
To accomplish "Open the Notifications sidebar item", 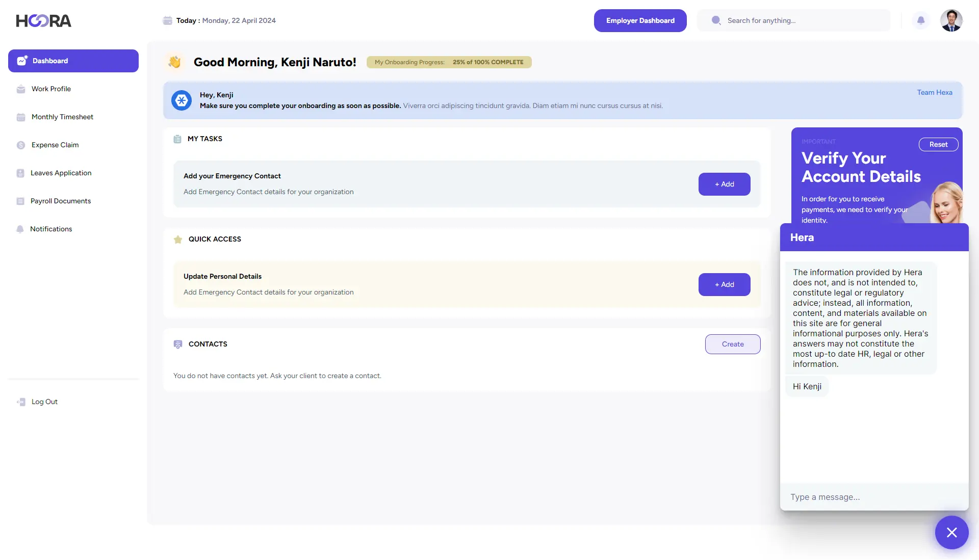I will click(51, 229).
